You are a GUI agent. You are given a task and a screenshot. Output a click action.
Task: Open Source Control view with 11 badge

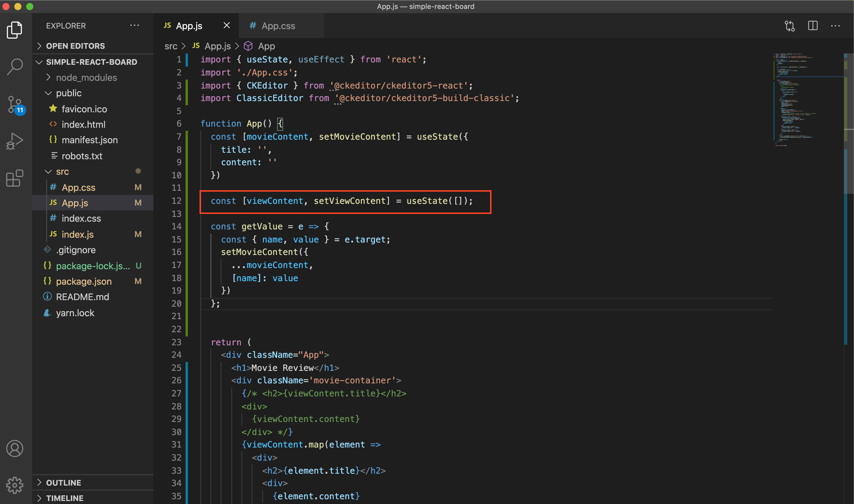click(15, 104)
